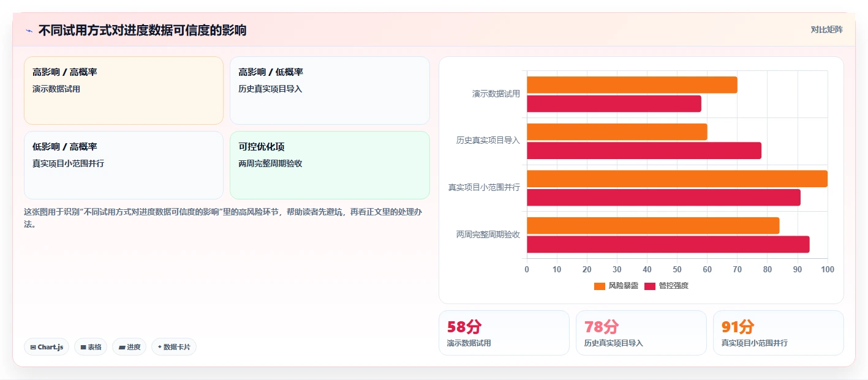Click the 管控强度 legend label
Viewport: 868px width, 380px height.
tap(673, 286)
